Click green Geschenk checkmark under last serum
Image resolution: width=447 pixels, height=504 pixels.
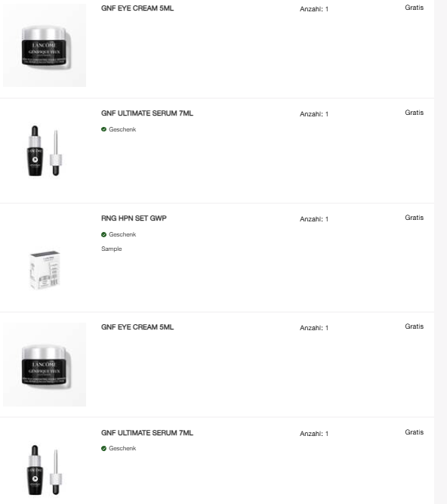(x=103, y=448)
